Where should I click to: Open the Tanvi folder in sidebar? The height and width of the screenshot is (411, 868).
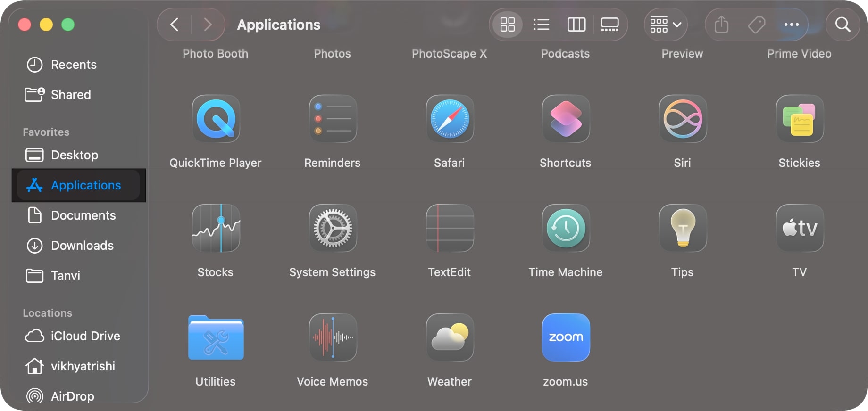[x=78, y=276]
